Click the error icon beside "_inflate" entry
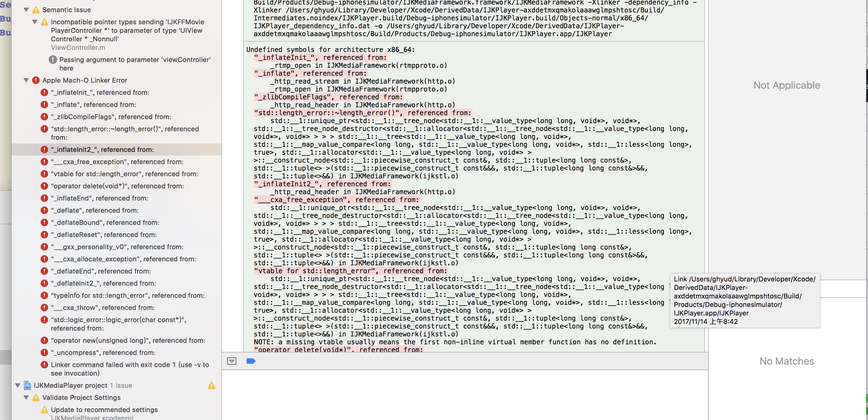This screenshot has width=868, height=420. (44, 105)
